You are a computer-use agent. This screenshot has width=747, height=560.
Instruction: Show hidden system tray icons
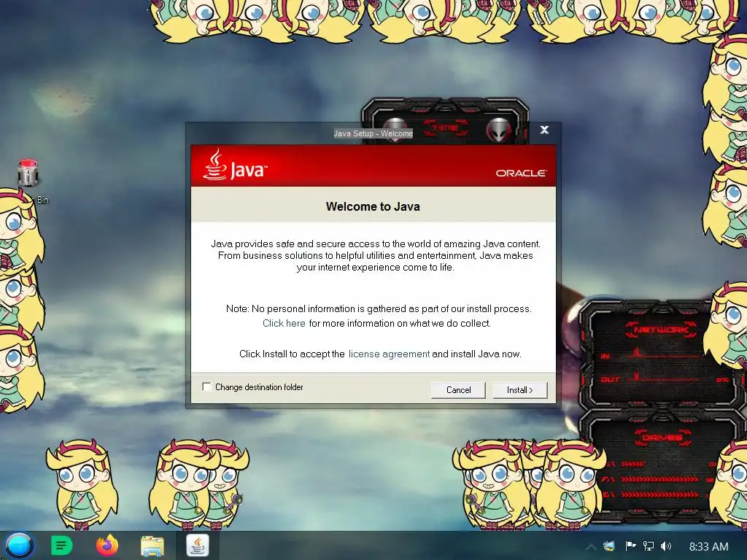(x=591, y=547)
